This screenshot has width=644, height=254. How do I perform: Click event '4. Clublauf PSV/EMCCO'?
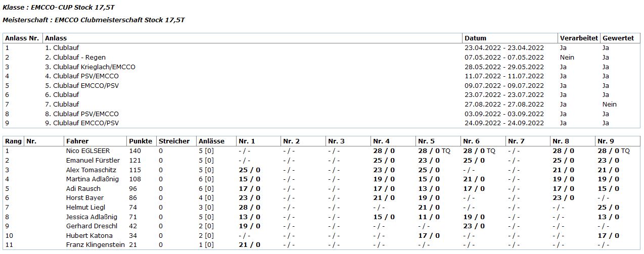click(82, 76)
